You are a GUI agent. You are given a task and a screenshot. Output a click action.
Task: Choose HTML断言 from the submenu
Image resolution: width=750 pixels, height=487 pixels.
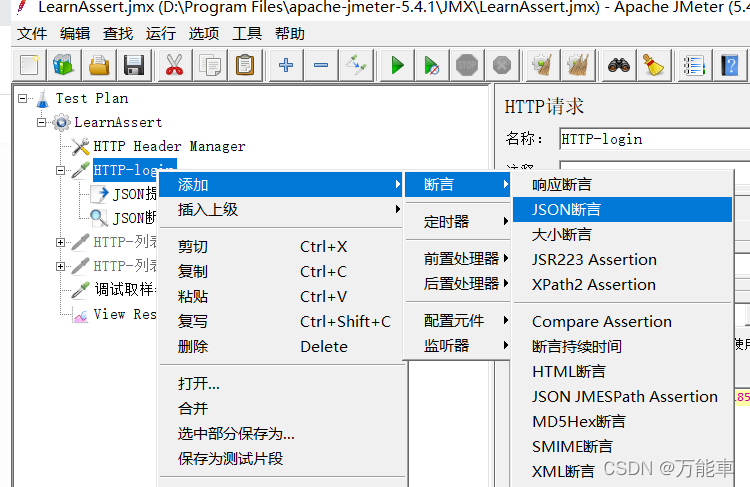coord(622,371)
